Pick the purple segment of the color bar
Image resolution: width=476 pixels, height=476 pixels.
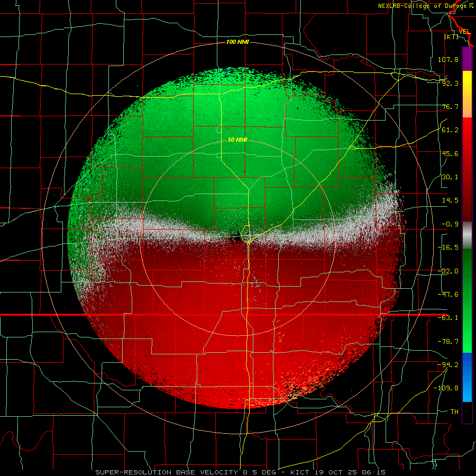[x=467, y=59]
